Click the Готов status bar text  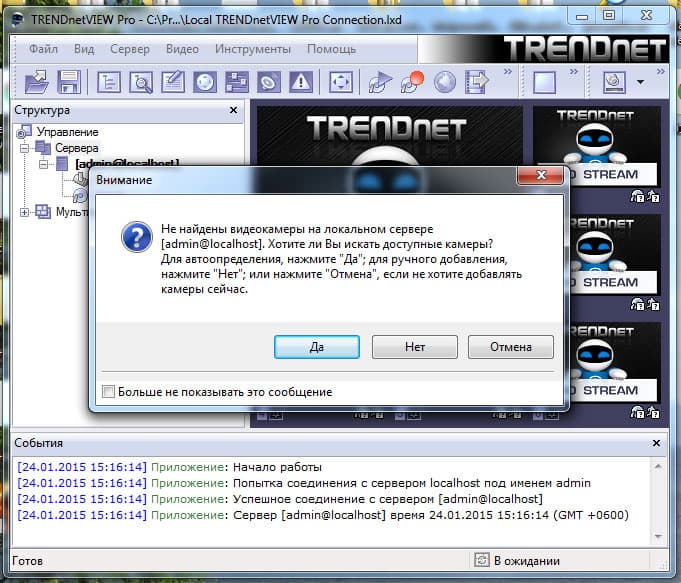click(27, 561)
